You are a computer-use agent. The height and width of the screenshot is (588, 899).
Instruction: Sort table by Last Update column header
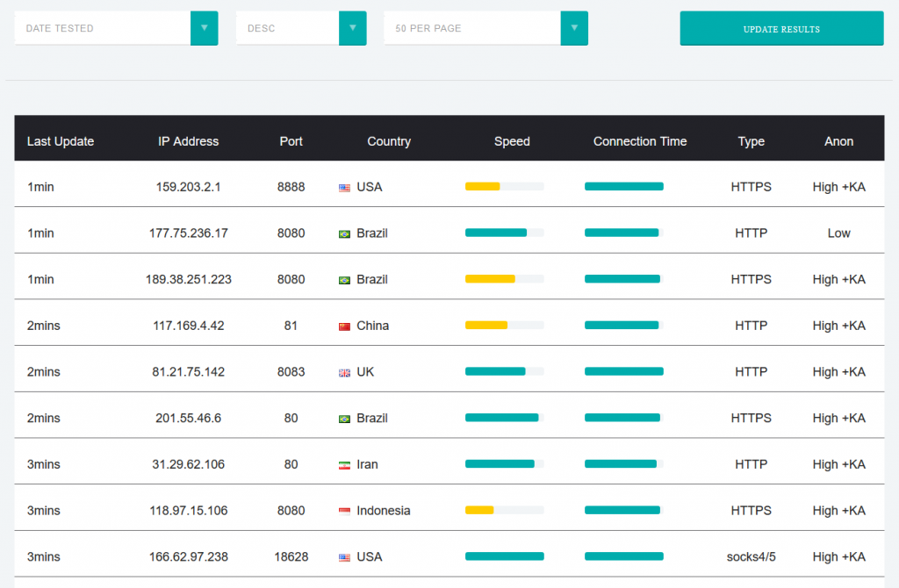pyautogui.click(x=61, y=141)
